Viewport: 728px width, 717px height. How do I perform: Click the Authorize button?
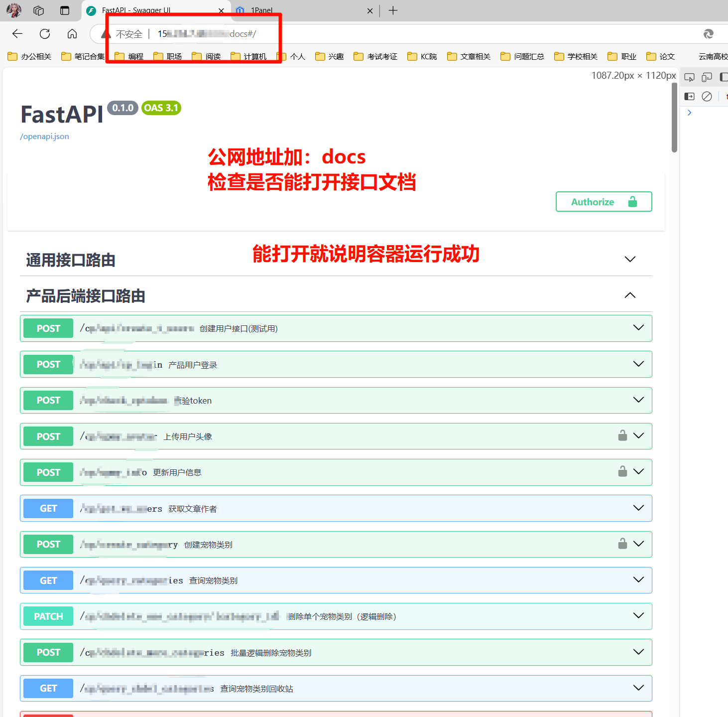tap(604, 201)
